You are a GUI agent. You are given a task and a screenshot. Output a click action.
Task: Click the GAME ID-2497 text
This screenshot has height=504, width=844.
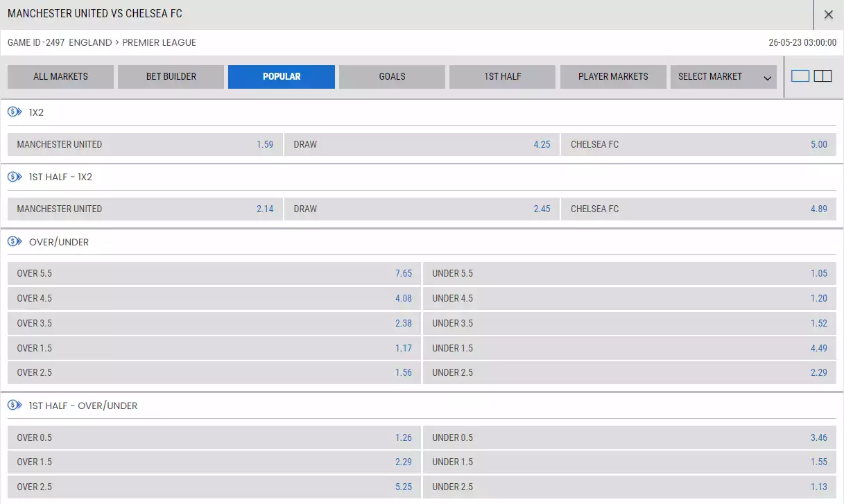[x=36, y=43]
